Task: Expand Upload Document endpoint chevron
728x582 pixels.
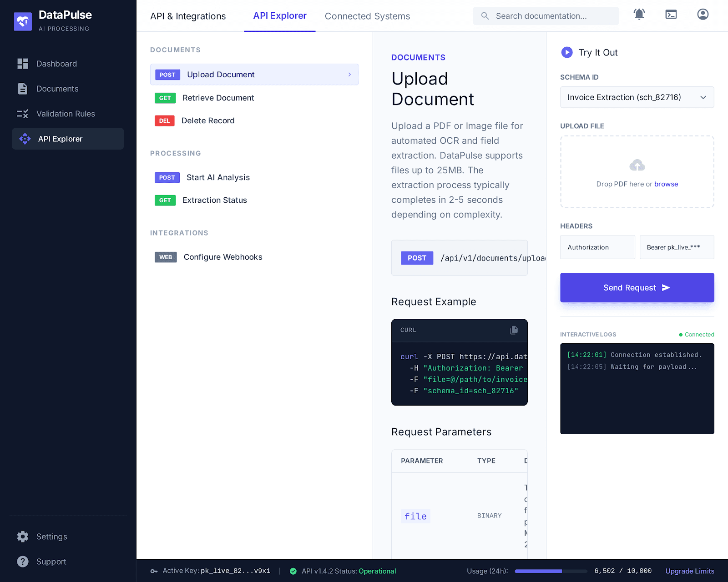Action: (x=349, y=75)
